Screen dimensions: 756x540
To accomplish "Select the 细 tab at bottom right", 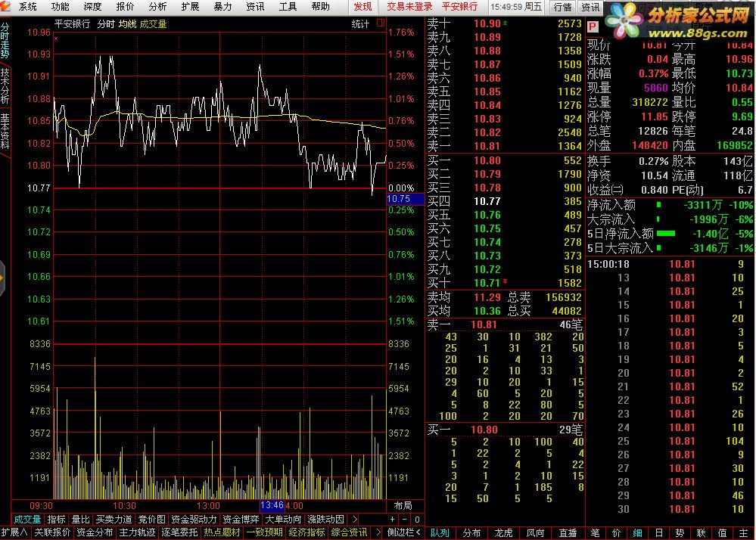I will click(x=637, y=532).
